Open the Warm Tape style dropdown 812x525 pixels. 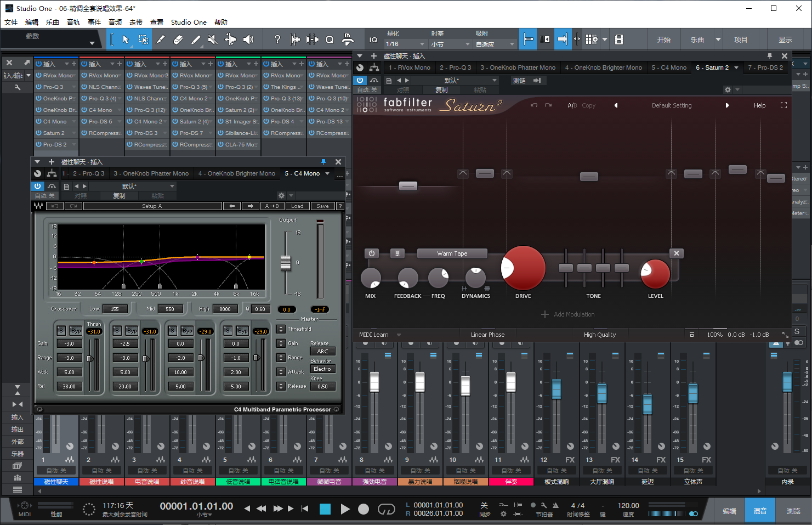pos(452,253)
